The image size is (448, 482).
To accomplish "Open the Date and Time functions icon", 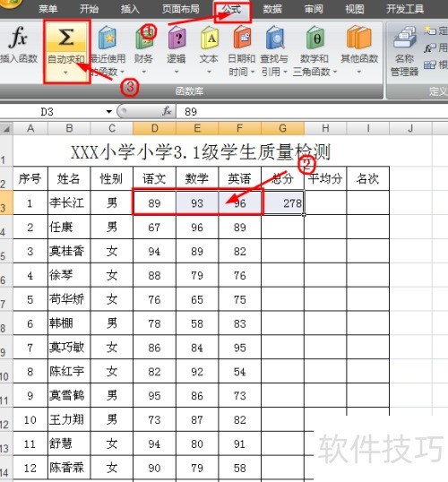I will pyautogui.click(x=242, y=38).
